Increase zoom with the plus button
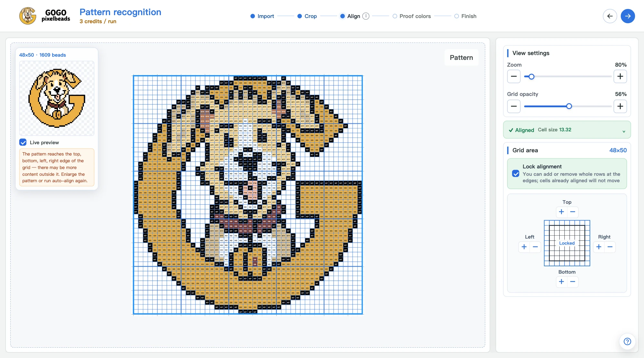The width and height of the screenshot is (644, 358). point(620,76)
